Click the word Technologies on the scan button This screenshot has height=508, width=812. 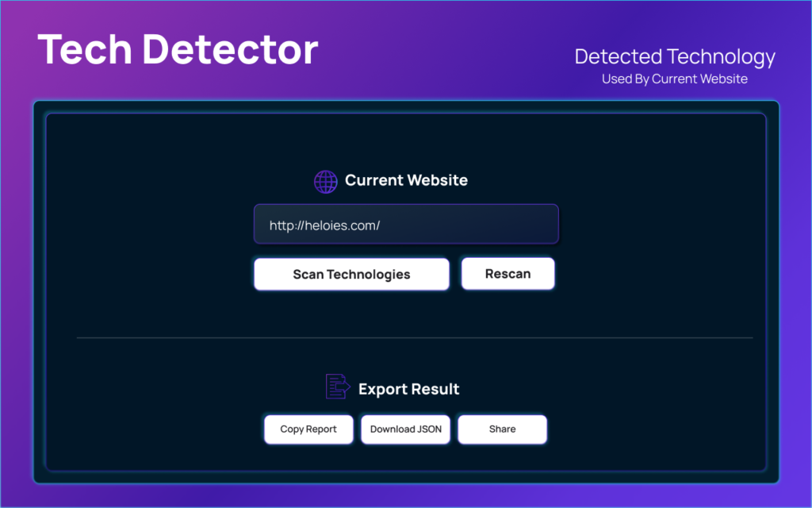pos(368,275)
